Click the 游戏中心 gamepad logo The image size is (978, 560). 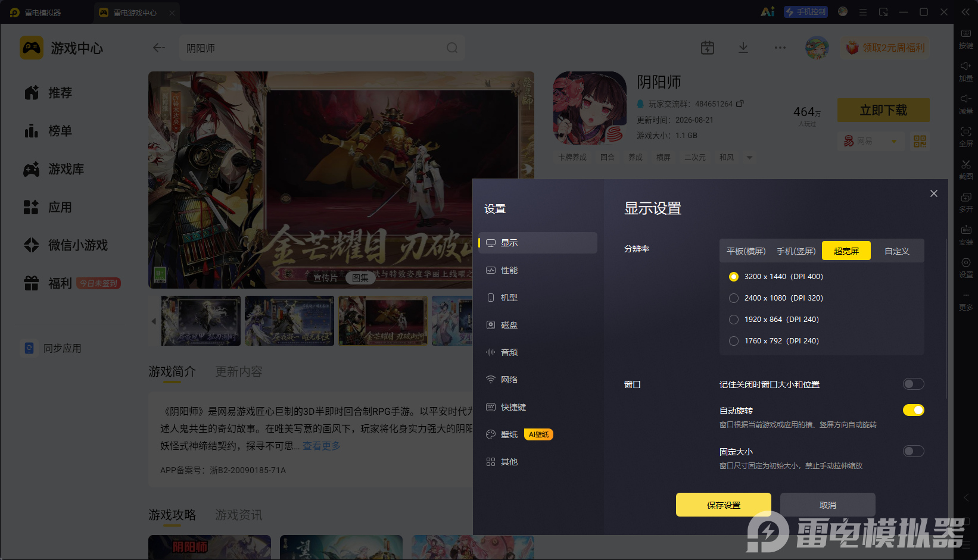pos(32,48)
